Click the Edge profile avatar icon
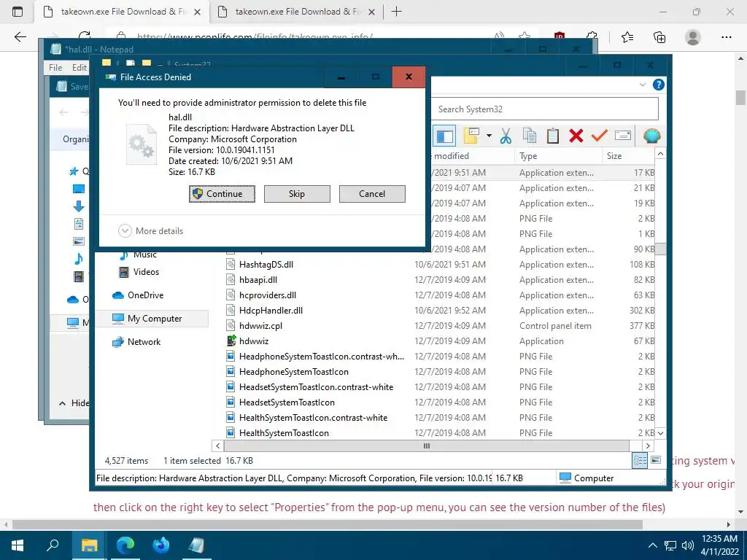Image resolution: width=747 pixels, height=560 pixels. point(692,36)
